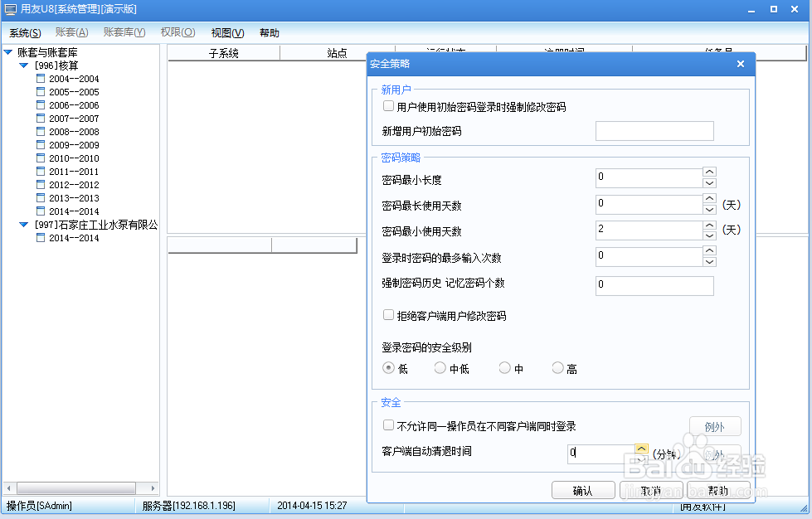The height and width of the screenshot is (519, 812).
Task: Click 操作员[SAdmin] in status bar
Action: click(x=39, y=506)
